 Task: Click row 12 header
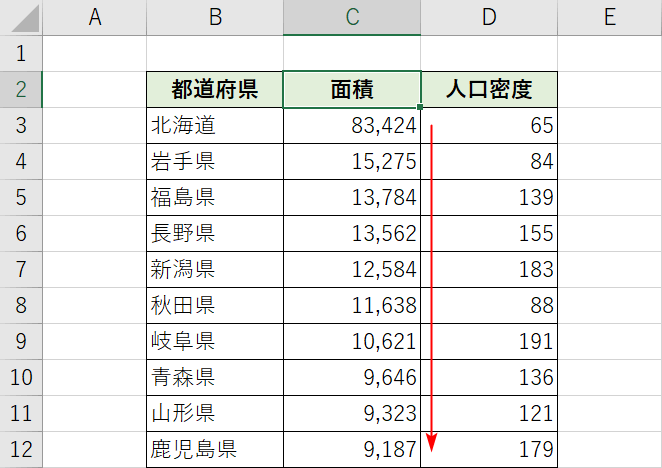pyautogui.click(x=21, y=449)
